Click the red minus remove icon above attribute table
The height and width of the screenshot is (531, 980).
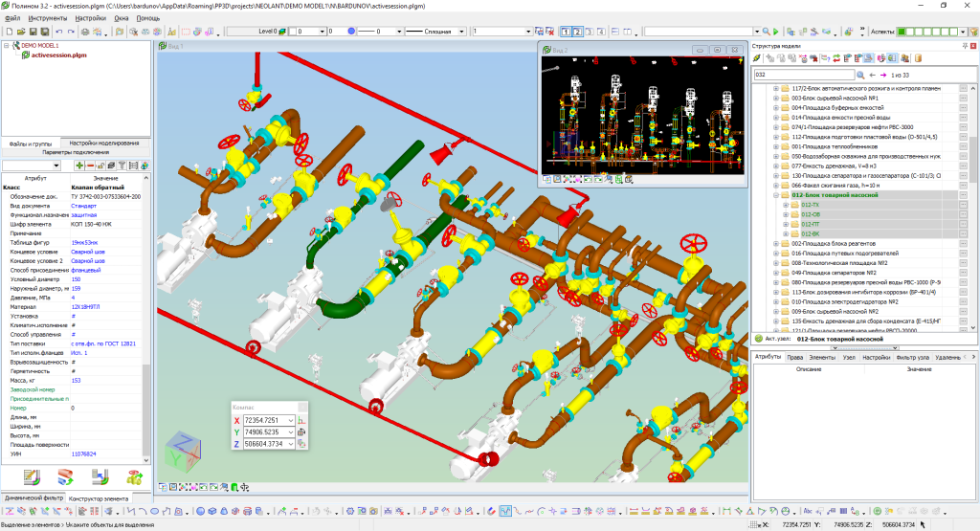(x=91, y=166)
